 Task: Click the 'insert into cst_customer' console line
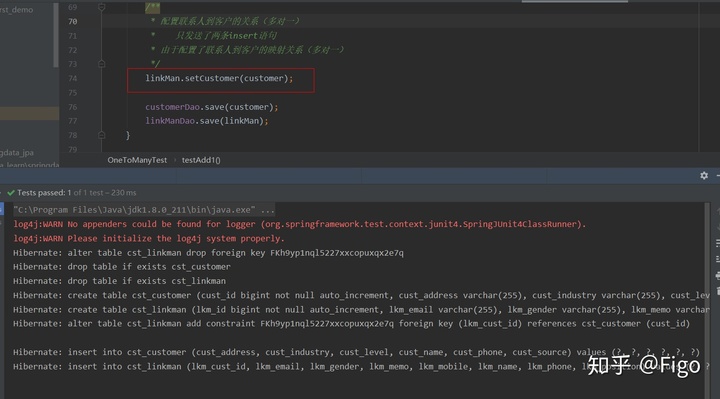[x=356, y=352]
